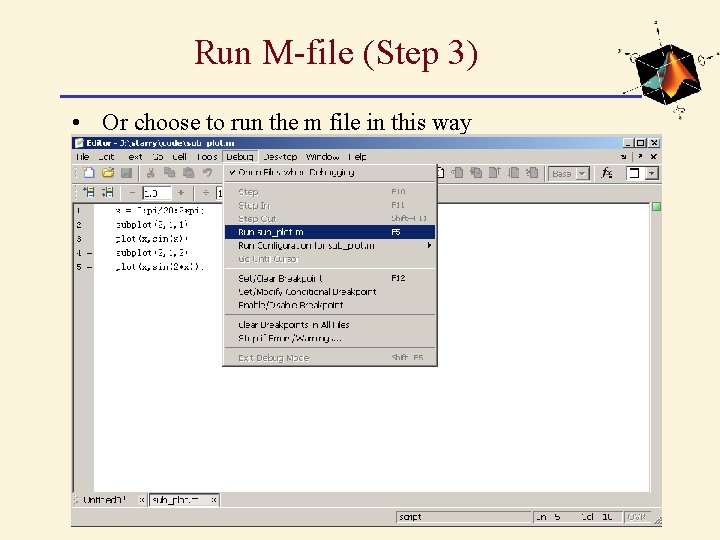The image size is (720, 540).
Task: Choose Enable/Disable Breakpoint menu entry
Action: pos(330,305)
